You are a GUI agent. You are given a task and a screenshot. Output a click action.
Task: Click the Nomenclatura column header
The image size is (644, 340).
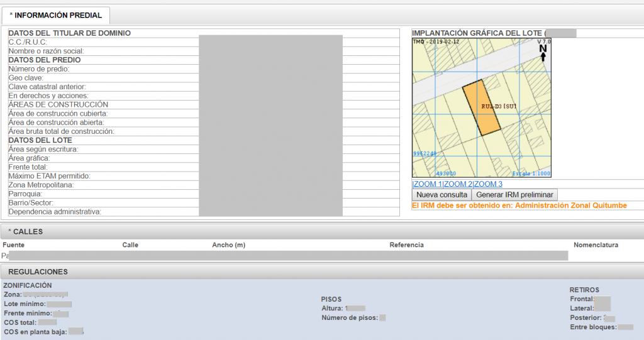(596, 244)
